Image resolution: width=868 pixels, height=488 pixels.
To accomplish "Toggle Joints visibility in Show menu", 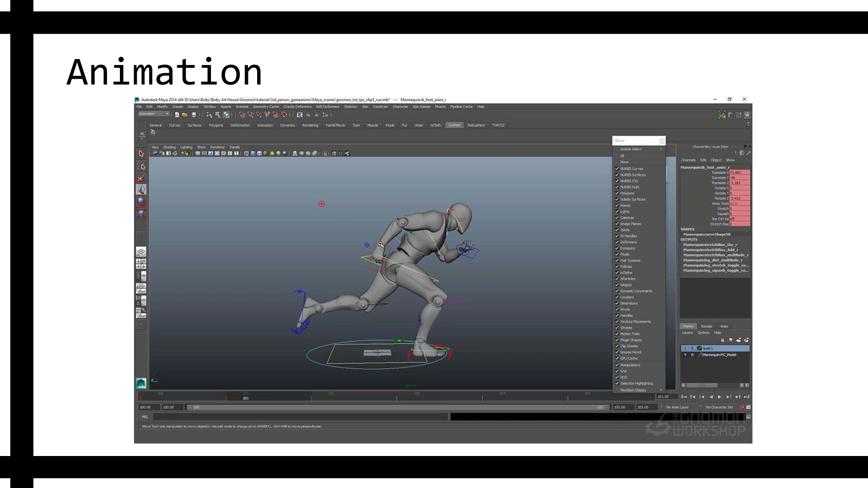I will click(x=617, y=230).
